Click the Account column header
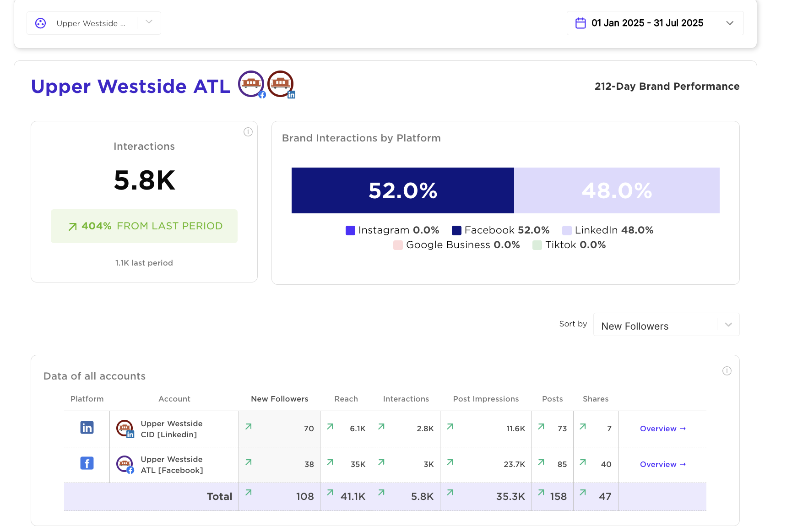Image resolution: width=792 pixels, height=532 pixels. pyautogui.click(x=174, y=399)
